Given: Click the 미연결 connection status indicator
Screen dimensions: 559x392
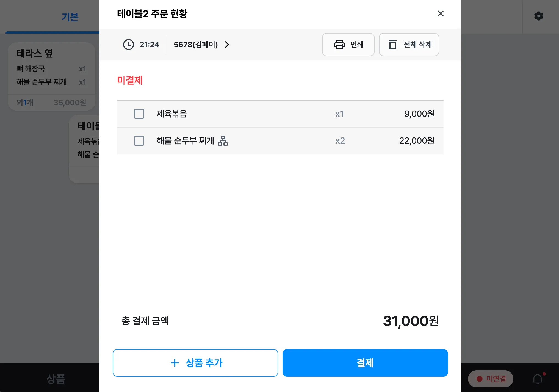Looking at the screenshot, I should coord(491,379).
